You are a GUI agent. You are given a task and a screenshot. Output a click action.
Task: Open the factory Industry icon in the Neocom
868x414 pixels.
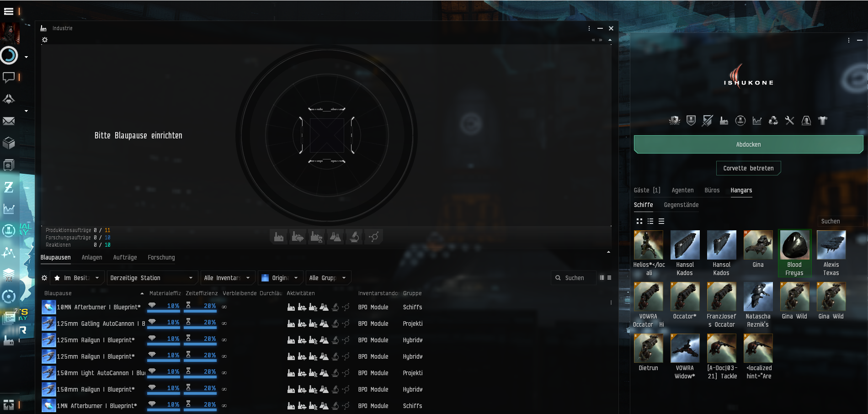9,340
